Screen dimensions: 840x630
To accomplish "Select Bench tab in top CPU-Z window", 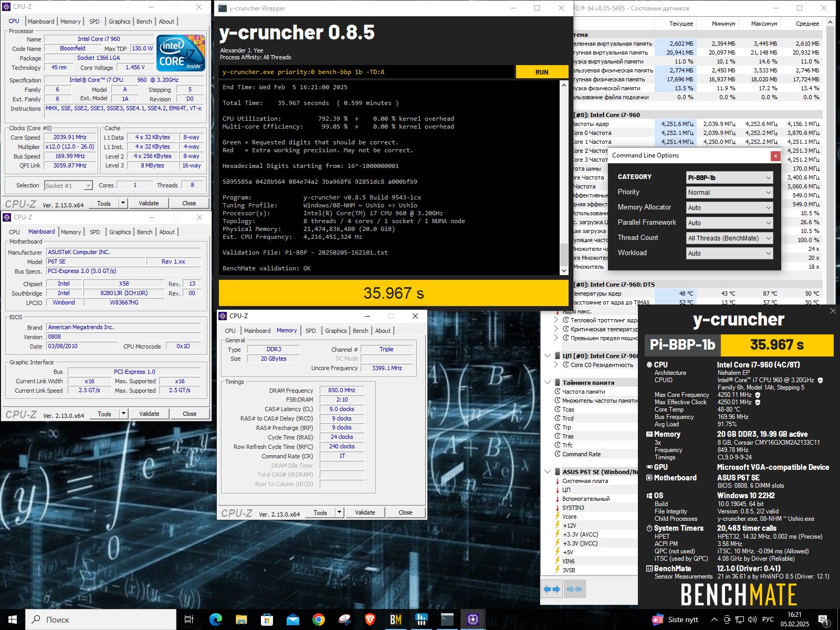I will pos(144,22).
